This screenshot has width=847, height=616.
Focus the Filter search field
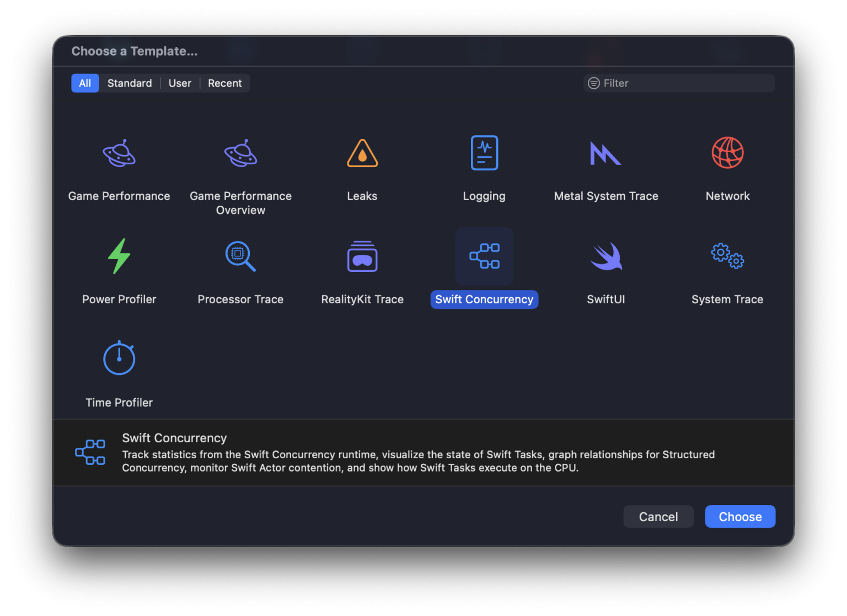[679, 83]
